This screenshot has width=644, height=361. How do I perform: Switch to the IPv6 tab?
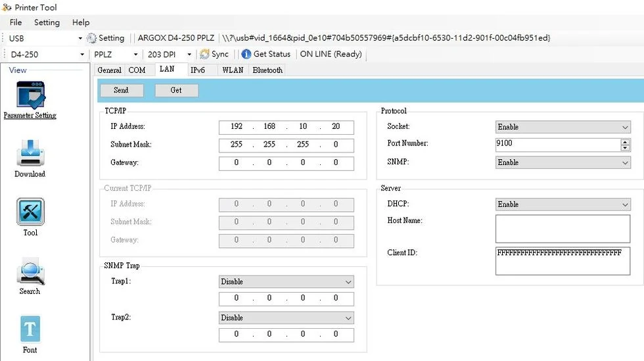pyautogui.click(x=198, y=70)
